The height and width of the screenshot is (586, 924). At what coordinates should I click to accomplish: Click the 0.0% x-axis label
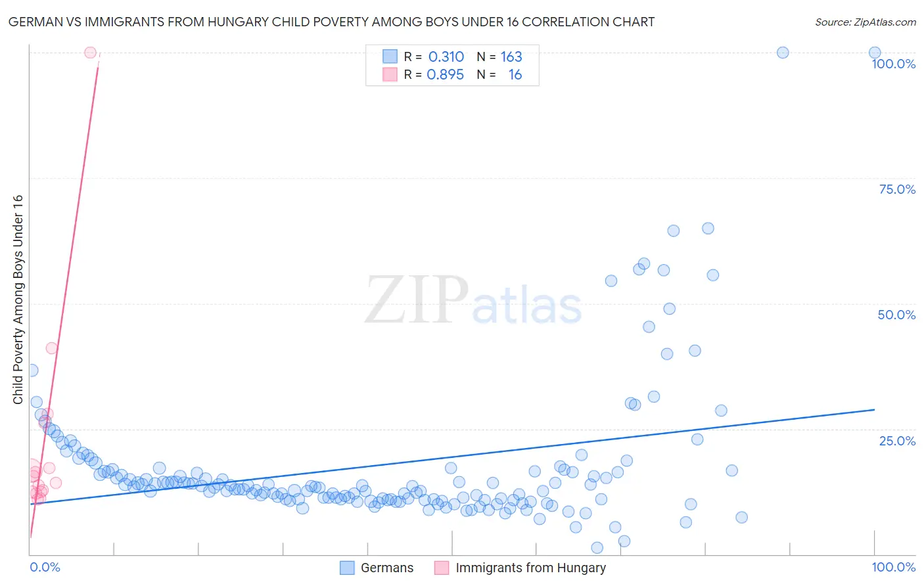tap(45, 567)
